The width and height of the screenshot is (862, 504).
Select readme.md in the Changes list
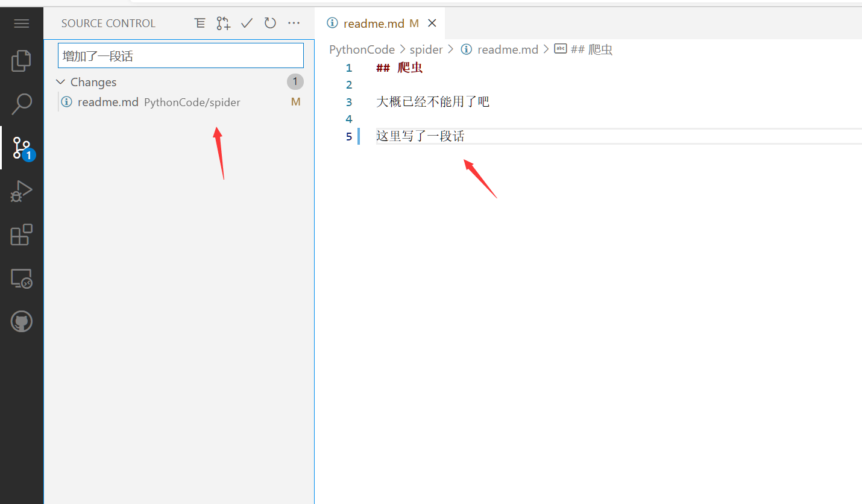(109, 102)
